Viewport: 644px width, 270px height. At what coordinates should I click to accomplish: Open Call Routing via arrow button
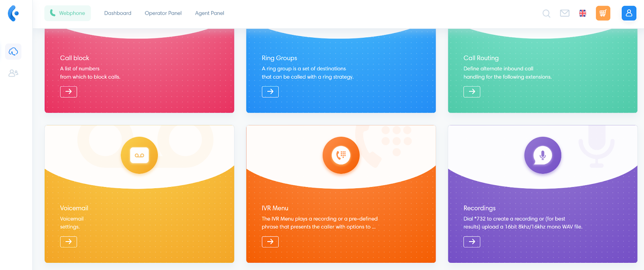tap(472, 92)
